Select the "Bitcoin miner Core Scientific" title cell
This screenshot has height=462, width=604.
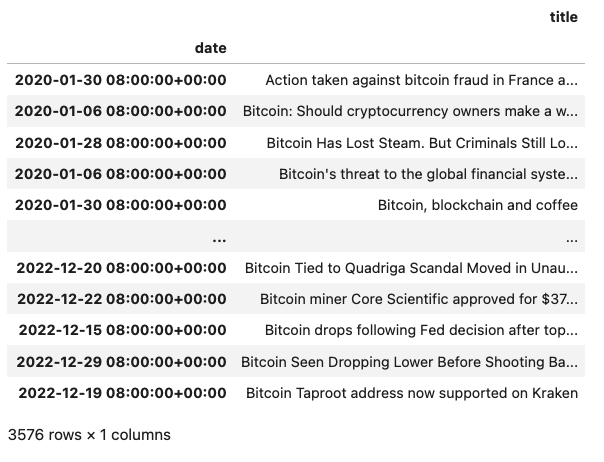(418, 299)
